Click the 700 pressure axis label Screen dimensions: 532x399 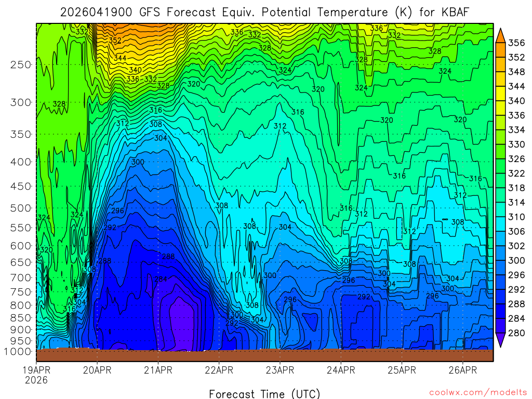point(21,277)
